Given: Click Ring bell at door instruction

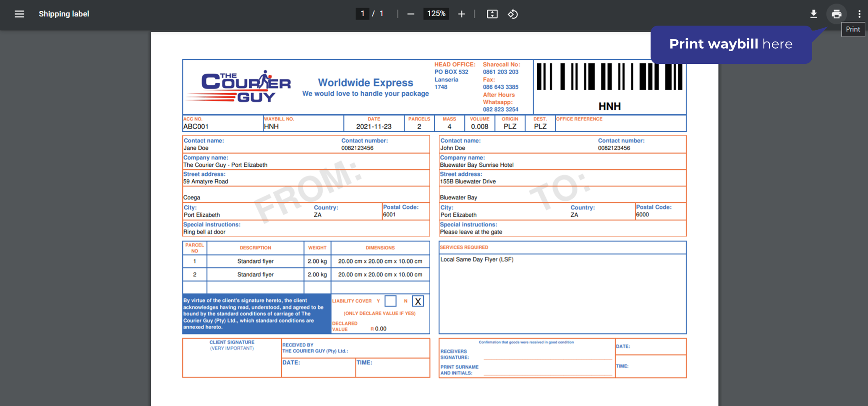Looking at the screenshot, I should click(204, 232).
